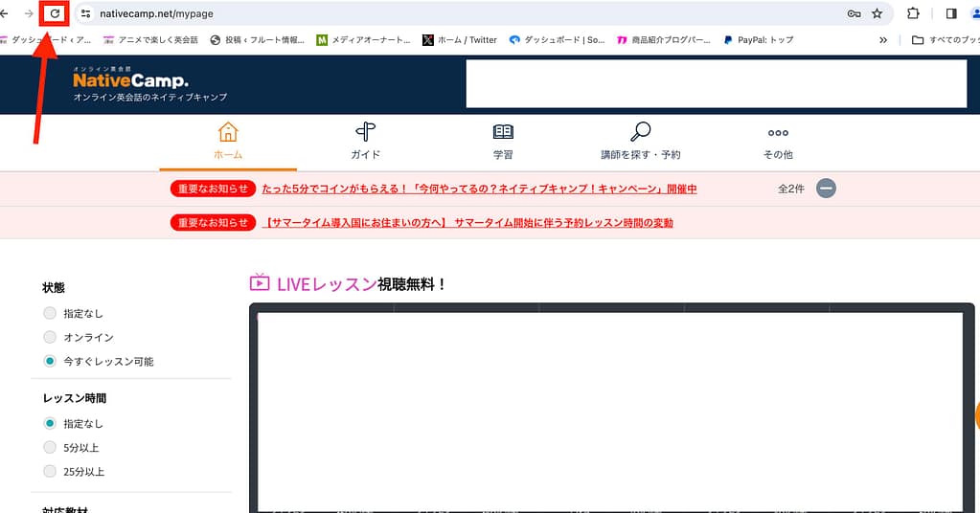980x513 pixels.
Task: Select the オンライン status radio
Action: coord(50,337)
